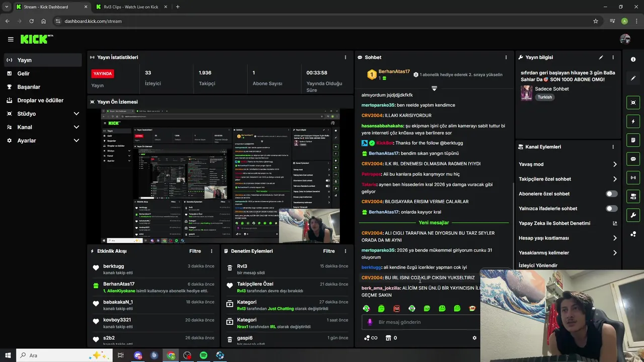Image resolution: width=644 pixels, height=362 pixels.
Task: Toggle Yalnızca ifadelerle sohbet switch
Action: 612,208
